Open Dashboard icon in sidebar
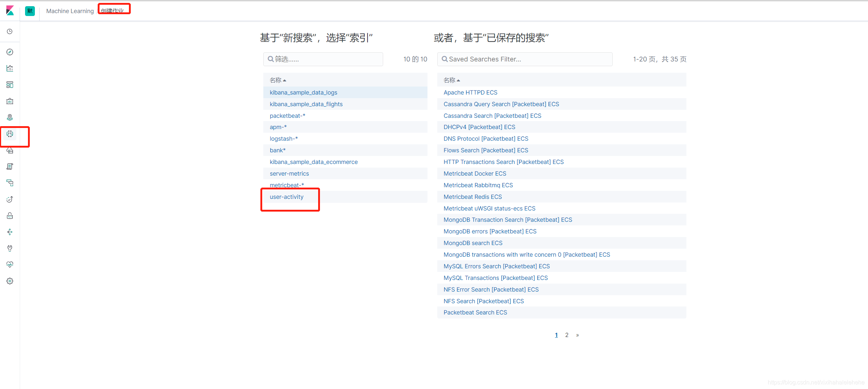The height and width of the screenshot is (389, 868). 10,85
